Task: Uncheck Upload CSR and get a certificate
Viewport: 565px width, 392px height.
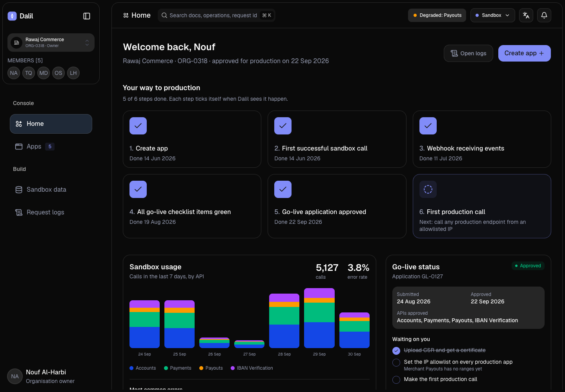Action: pos(396,350)
